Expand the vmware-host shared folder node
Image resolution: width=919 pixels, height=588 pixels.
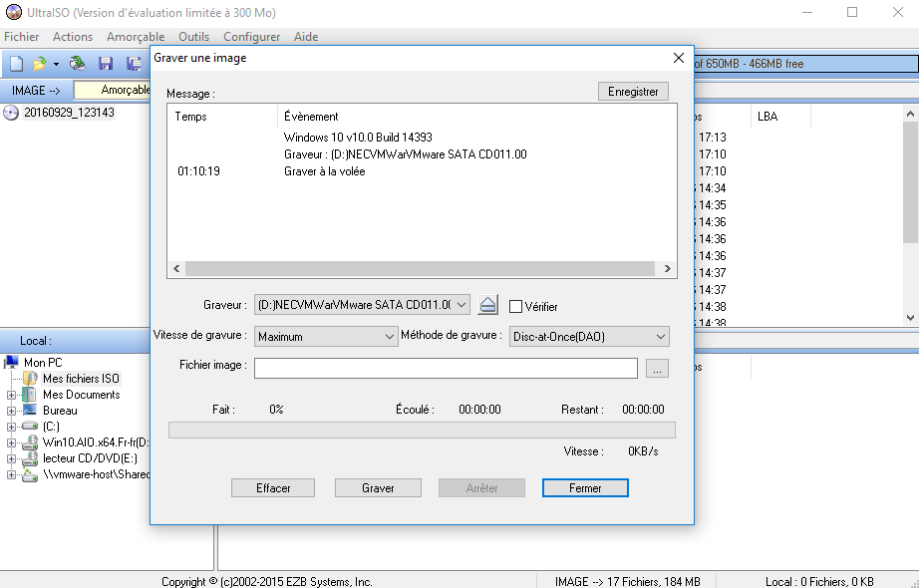[11, 474]
